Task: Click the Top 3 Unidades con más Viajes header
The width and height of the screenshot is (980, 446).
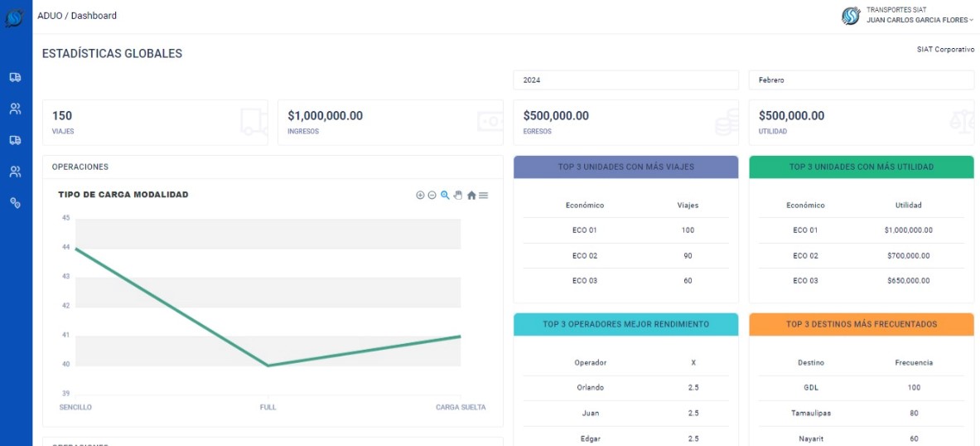Action: pos(625,167)
